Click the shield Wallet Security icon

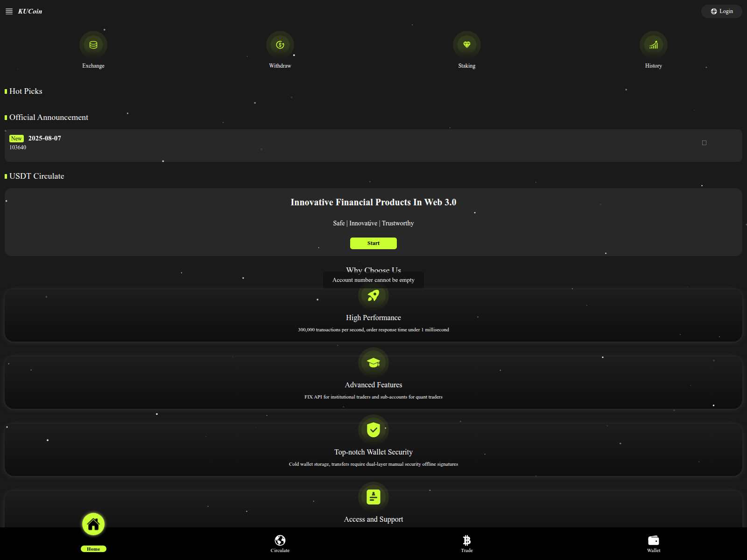click(x=373, y=430)
